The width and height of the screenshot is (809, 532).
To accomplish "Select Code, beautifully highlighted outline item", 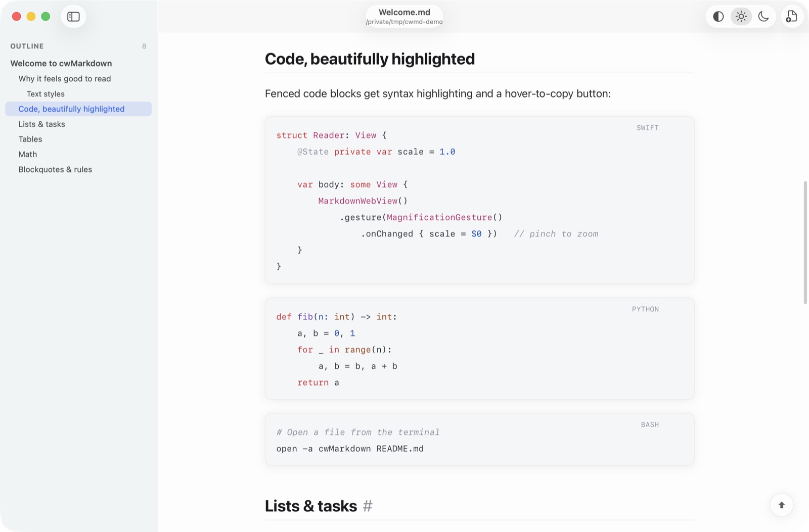I will point(78,109).
